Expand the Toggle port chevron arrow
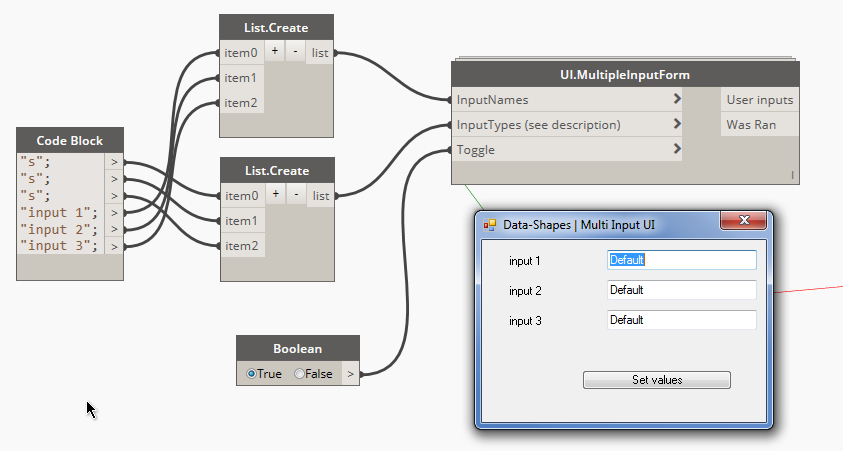This screenshot has width=843, height=451. (x=677, y=148)
